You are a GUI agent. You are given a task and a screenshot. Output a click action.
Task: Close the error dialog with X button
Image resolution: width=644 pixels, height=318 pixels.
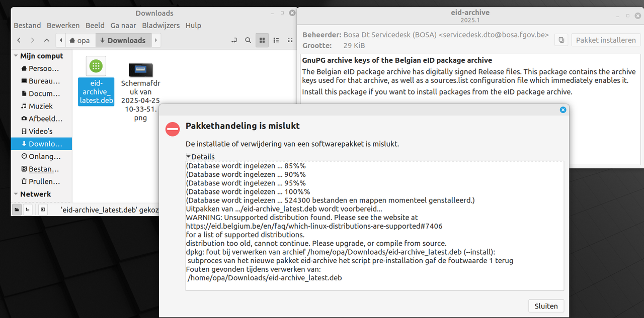point(563,110)
